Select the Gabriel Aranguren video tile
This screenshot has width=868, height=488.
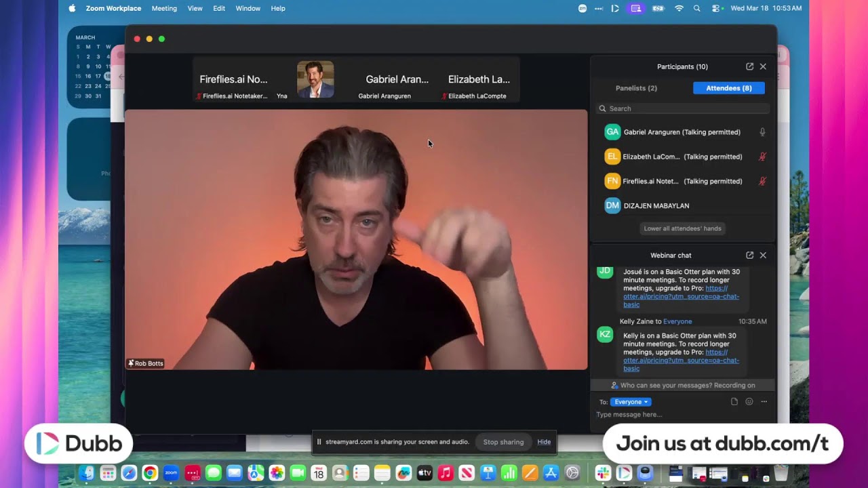point(397,80)
